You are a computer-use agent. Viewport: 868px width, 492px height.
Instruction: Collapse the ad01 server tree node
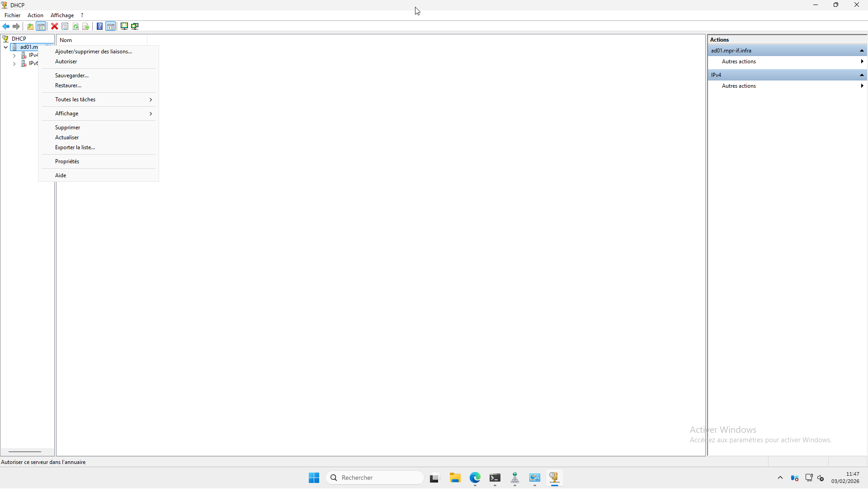(x=5, y=47)
